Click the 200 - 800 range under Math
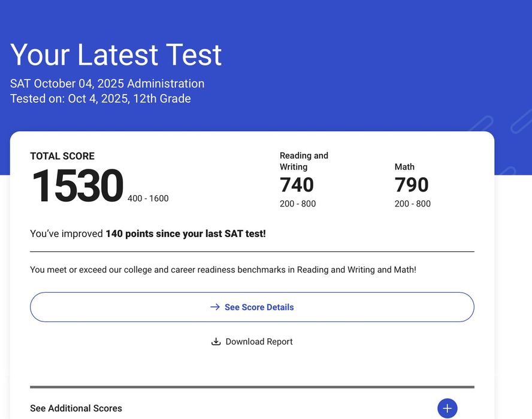This screenshot has height=419, width=532. 412,204
